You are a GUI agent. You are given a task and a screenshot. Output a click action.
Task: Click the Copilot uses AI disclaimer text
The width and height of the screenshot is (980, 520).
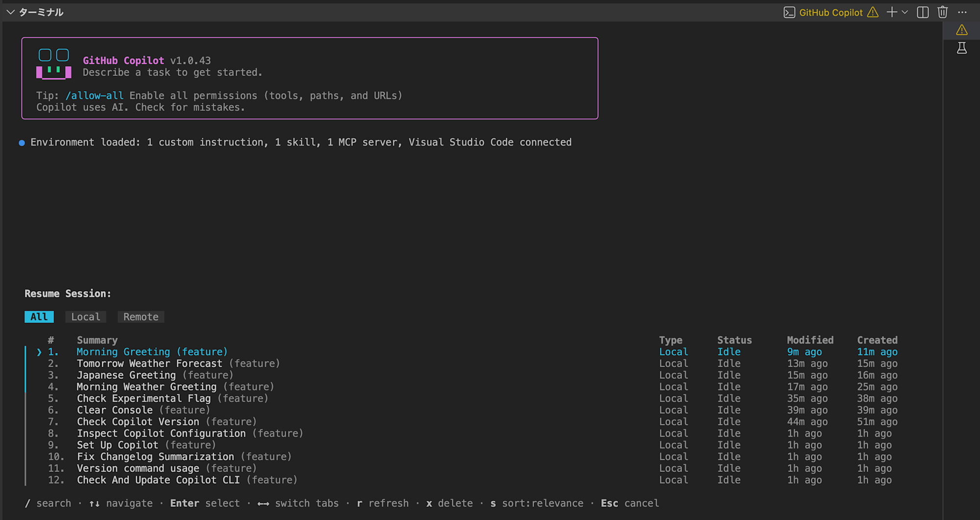(x=141, y=107)
